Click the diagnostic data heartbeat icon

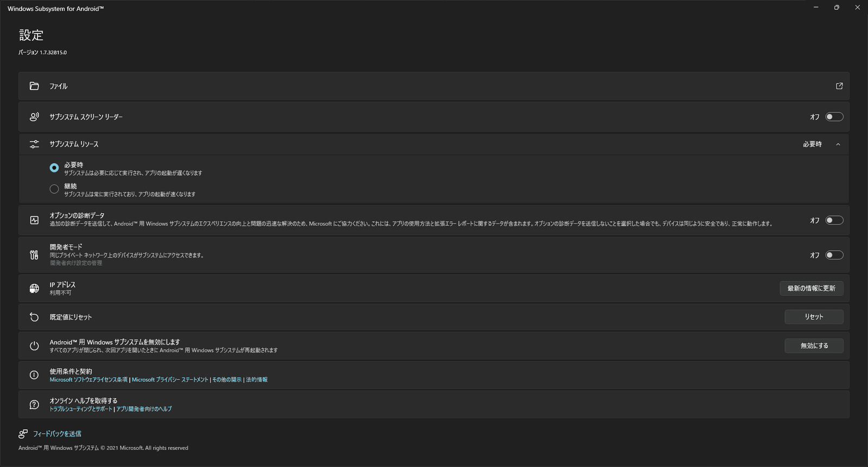click(x=34, y=220)
